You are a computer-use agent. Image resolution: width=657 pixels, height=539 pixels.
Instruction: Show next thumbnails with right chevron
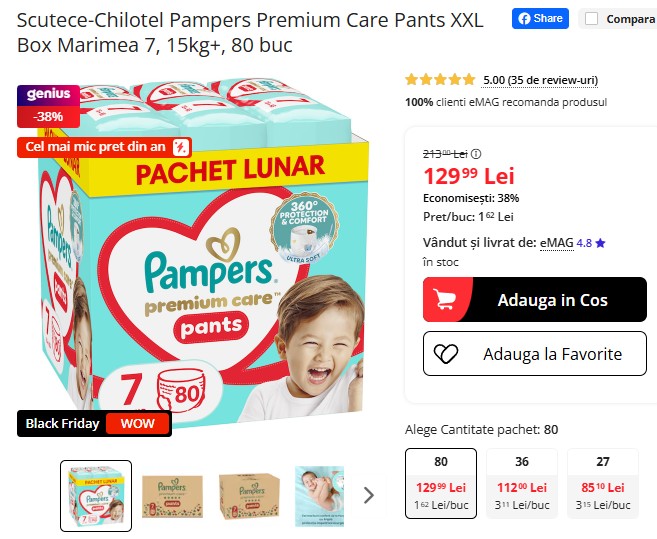(369, 495)
